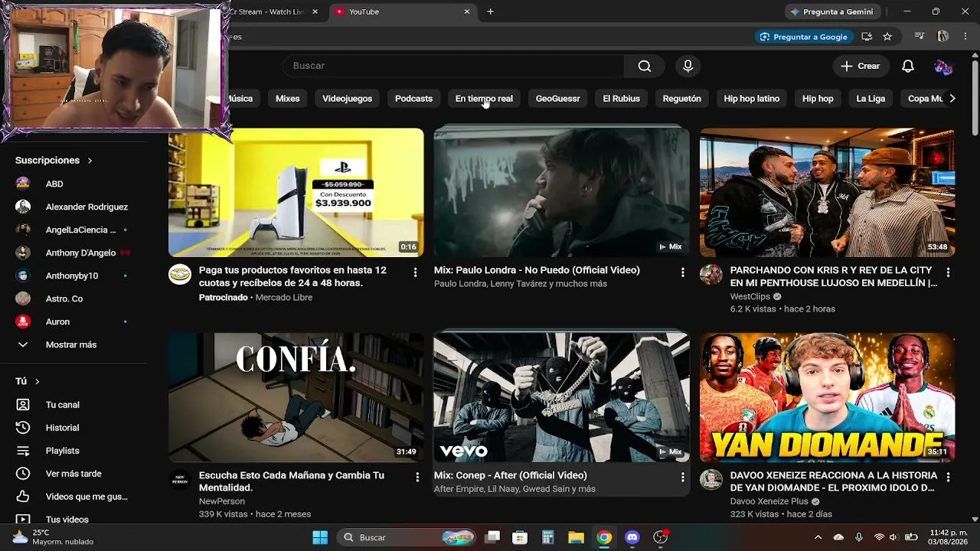Image resolution: width=980 pixels, height=551 pixels.
Task: Open options menu for Paulo Londra mix
Action: pos(682,272)
